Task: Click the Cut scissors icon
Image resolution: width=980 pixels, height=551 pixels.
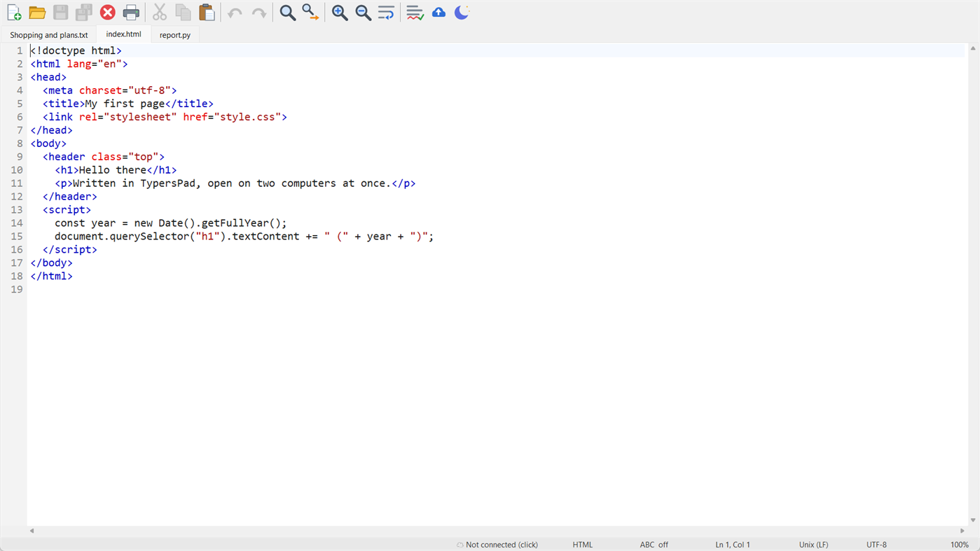Action: click(x=160, y=13)
